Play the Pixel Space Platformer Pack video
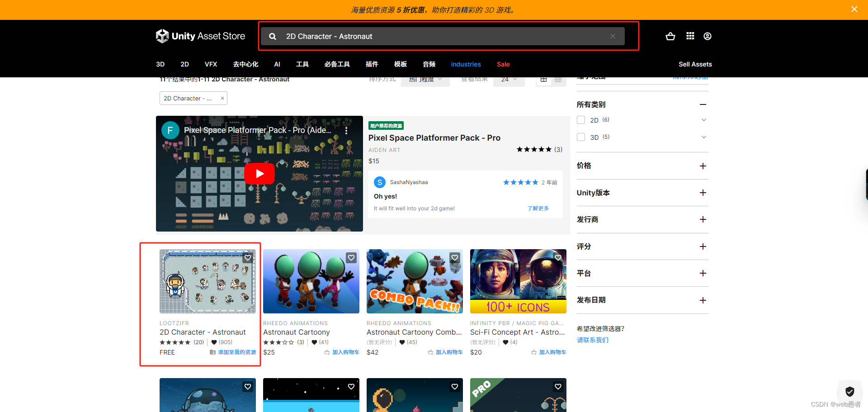The height and width of the screenshot is (412, 868). pyautogui.click(x=259, y=173)
